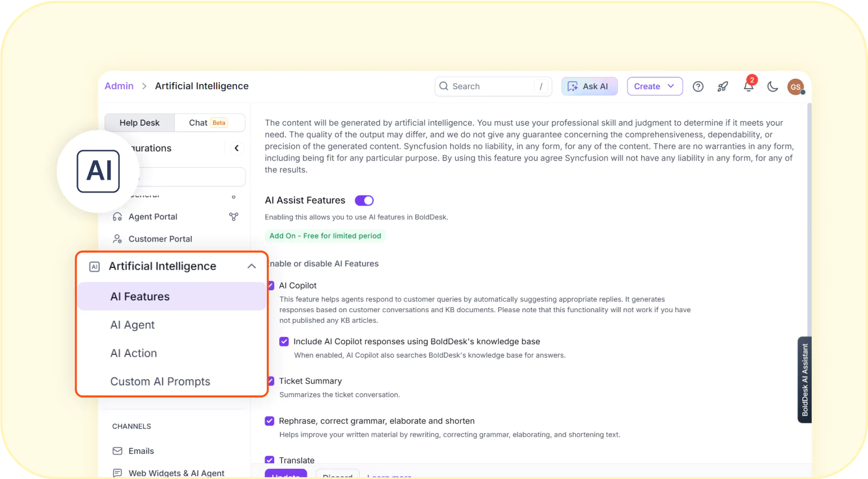
Task: Click the AI Assist Features heading
Action: [x=305, y=200]
